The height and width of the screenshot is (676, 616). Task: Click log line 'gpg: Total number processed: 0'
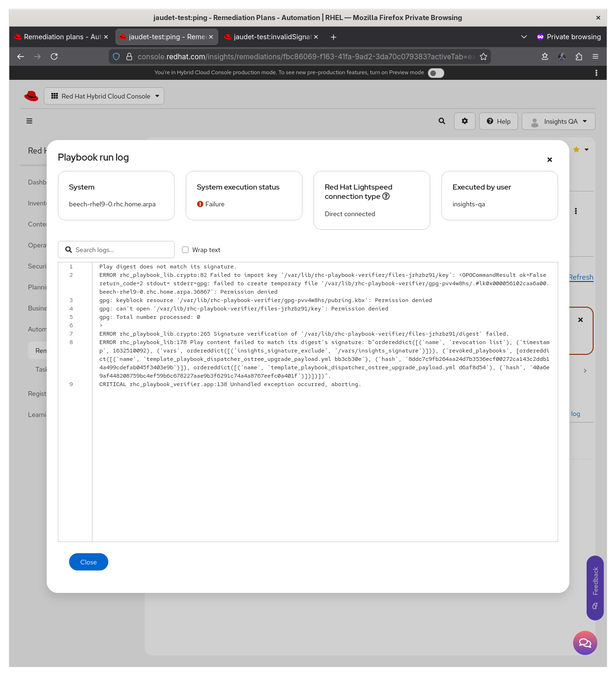point(150,317)
